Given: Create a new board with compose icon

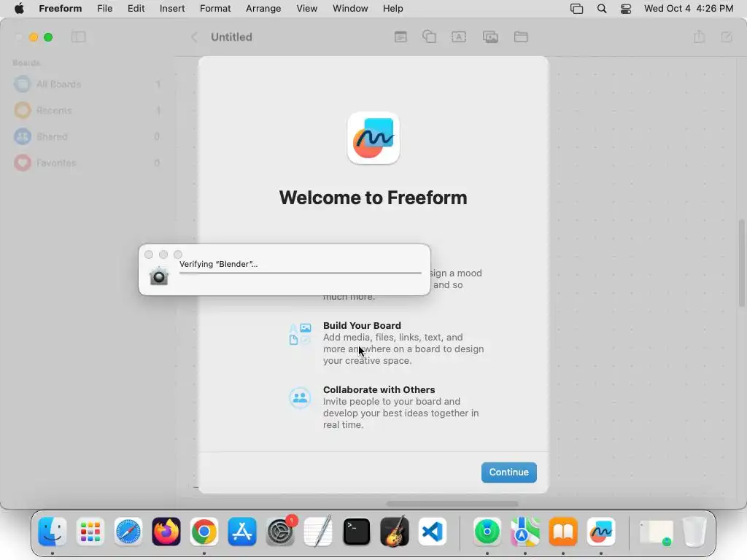Looking at the screenshot, I should 726,36.
